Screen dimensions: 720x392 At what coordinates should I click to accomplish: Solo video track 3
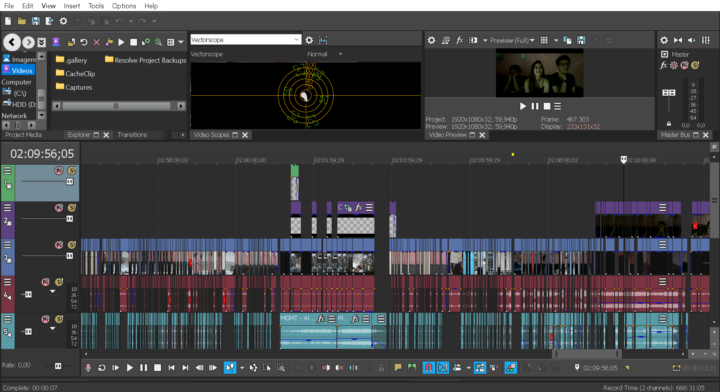tap(72, 245)
